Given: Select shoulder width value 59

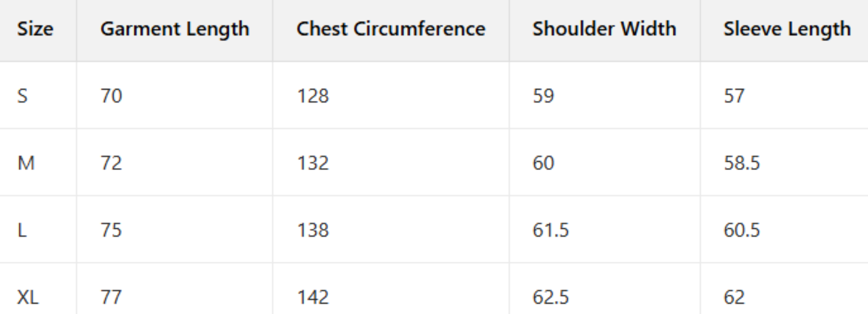Looking at the screenshot, I should point(543,96).
